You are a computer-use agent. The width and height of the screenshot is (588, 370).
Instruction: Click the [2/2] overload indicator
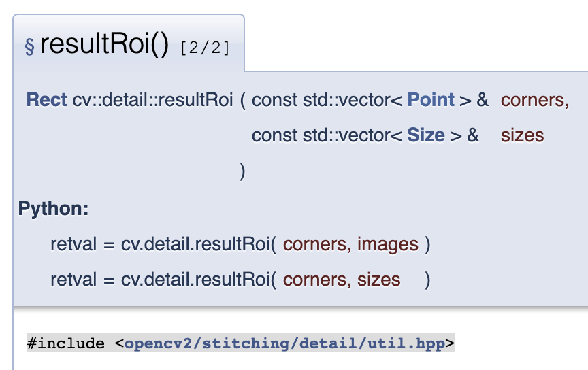(x=205, y=48)
